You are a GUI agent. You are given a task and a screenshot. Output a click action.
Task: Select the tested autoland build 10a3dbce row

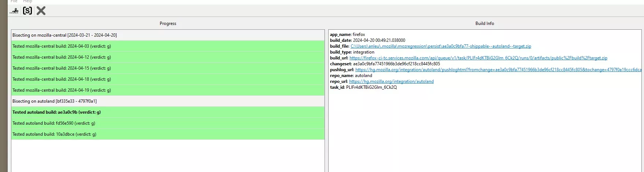coord(168,134)
